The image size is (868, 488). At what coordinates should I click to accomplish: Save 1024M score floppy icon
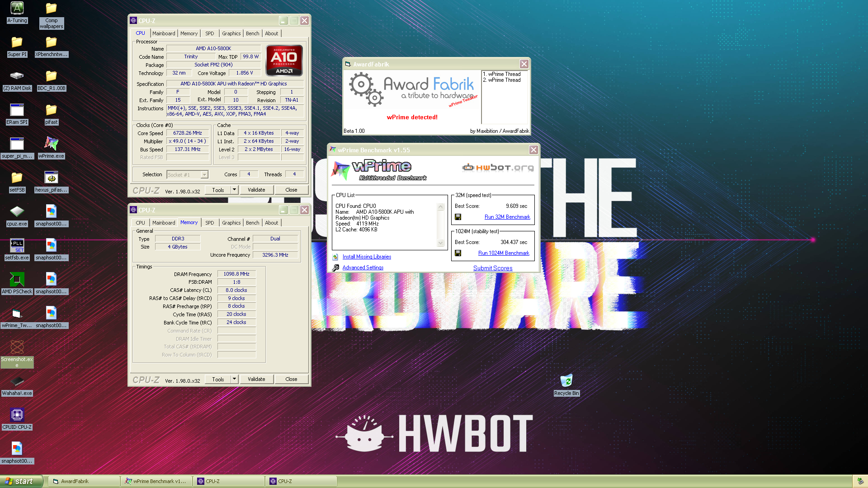[458, 253]
